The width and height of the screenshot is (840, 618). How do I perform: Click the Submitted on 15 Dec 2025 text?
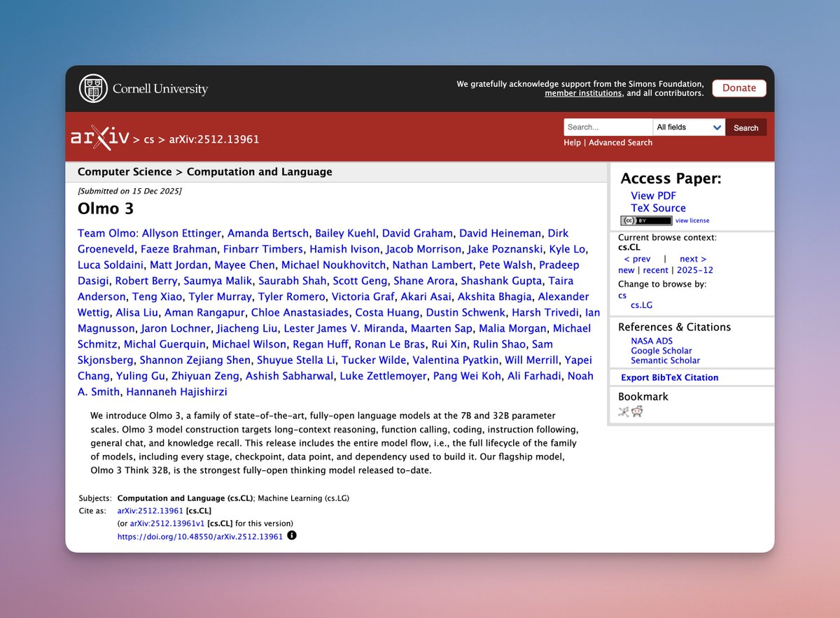coord(129,191)
